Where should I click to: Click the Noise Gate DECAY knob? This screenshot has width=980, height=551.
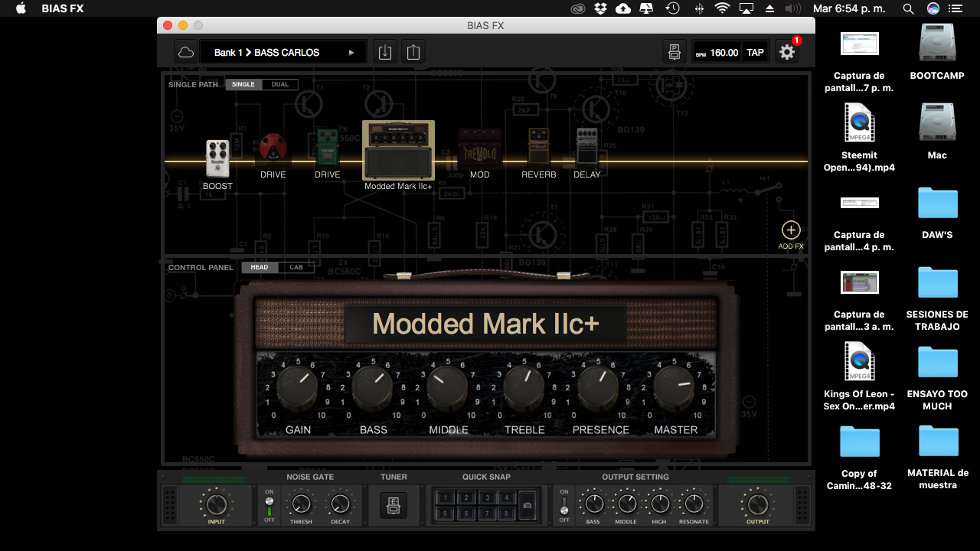tap(340, 504)
